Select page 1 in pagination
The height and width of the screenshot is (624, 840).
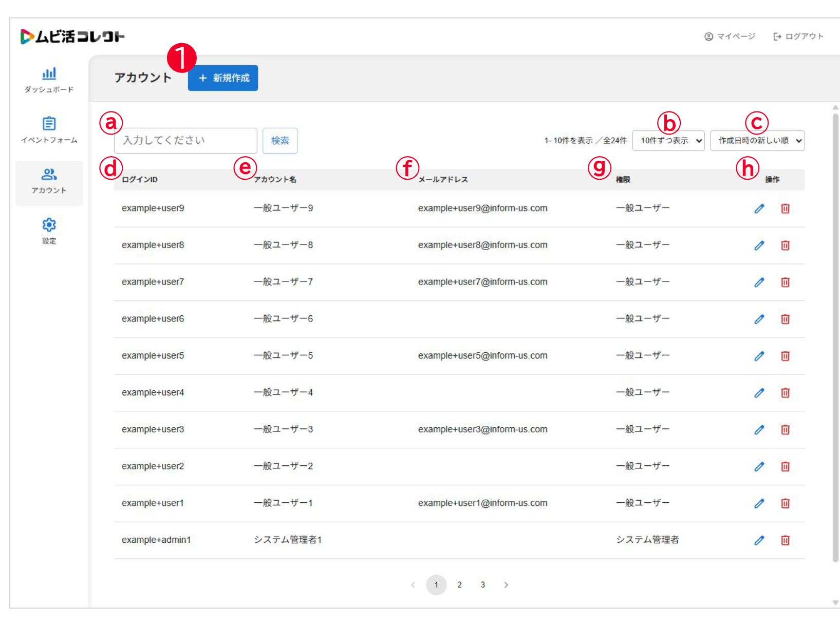coord(436,585)
